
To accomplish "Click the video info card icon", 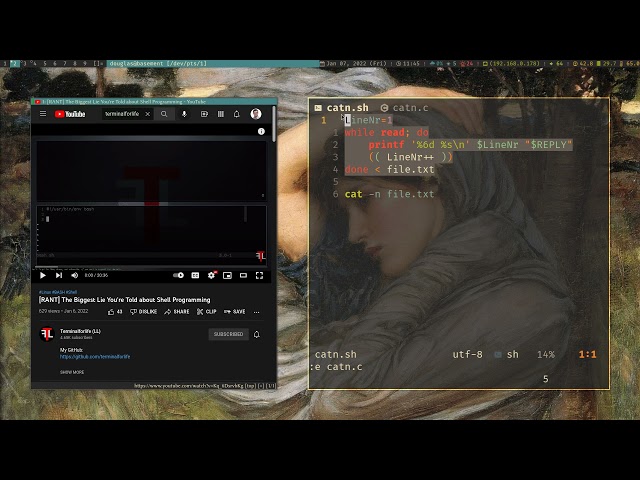I will 261,131.
